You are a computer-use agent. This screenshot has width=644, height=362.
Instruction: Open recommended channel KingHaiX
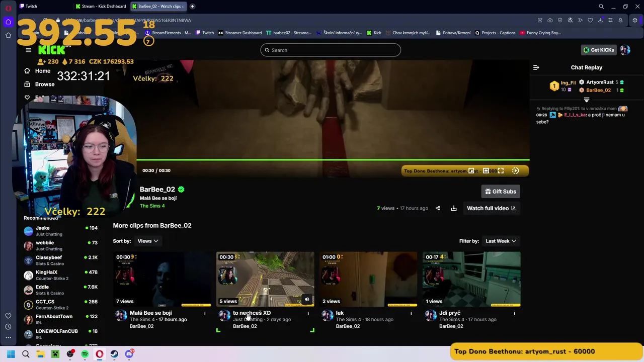point(60,275)
